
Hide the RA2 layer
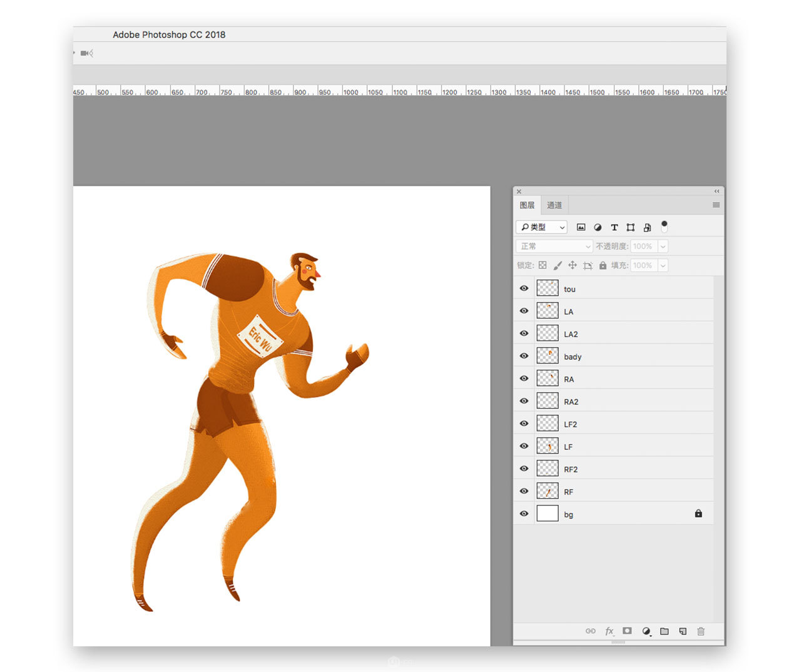(x=524, y=401)
